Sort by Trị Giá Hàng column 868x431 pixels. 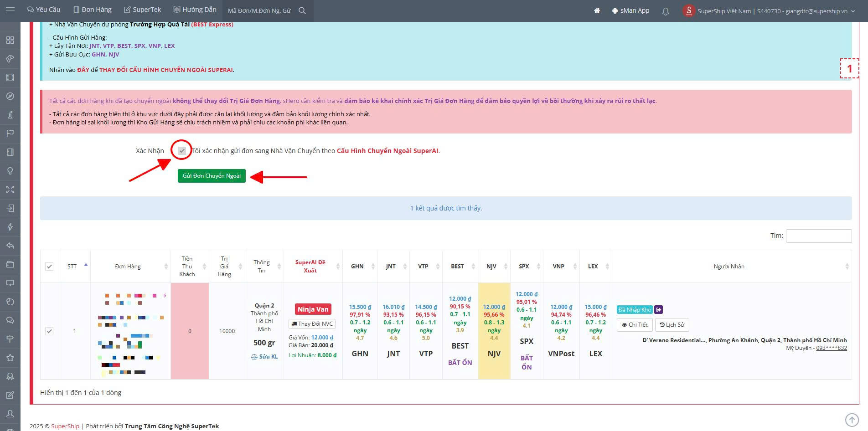227,267
